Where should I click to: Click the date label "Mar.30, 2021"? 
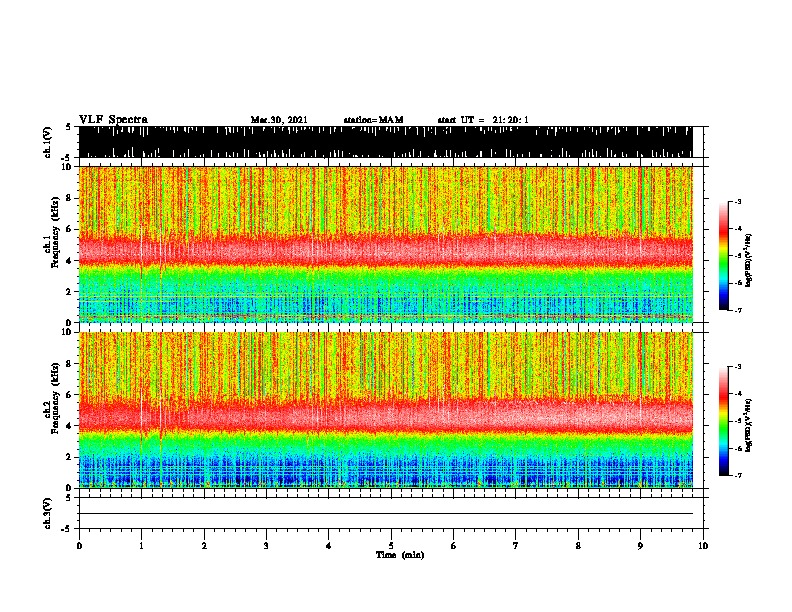tap(279, 120)
